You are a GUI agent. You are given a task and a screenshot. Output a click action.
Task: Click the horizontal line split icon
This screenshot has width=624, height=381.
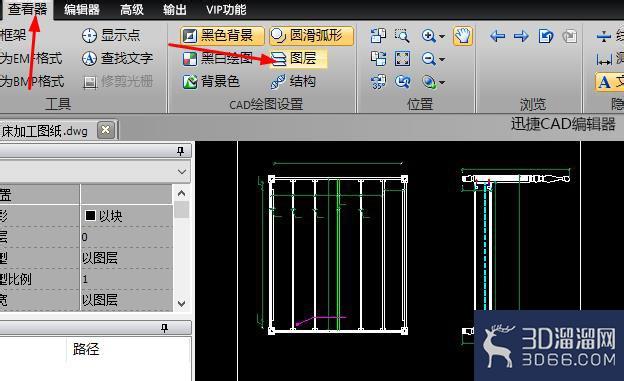604,36
